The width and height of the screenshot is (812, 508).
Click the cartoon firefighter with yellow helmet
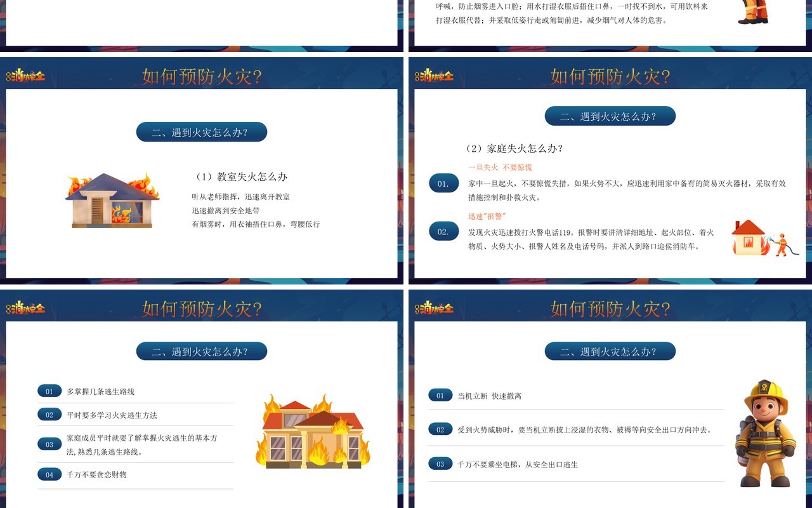pos(765,433)
